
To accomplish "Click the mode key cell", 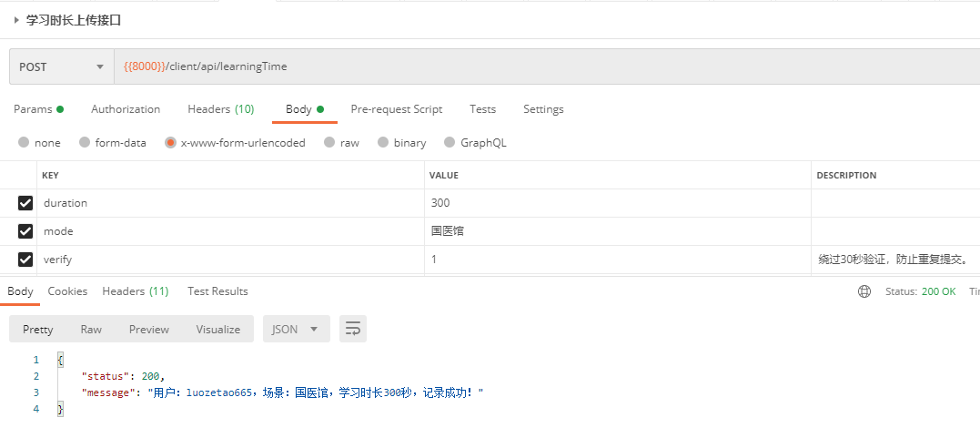I will [230, 231].
